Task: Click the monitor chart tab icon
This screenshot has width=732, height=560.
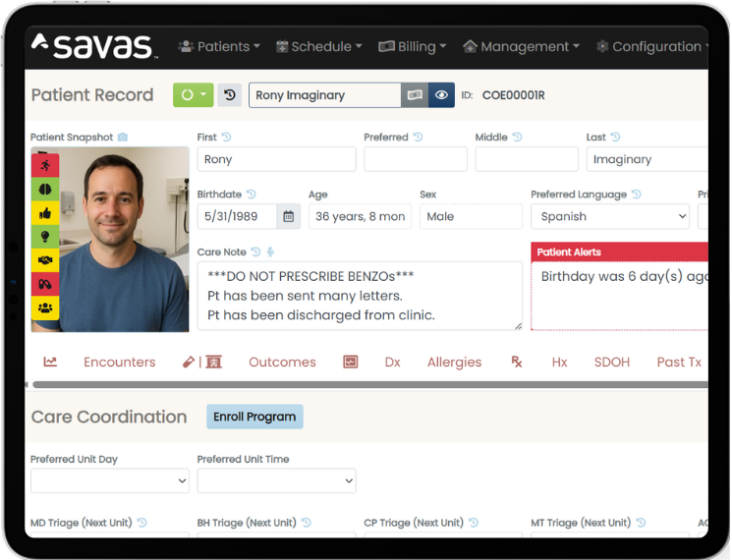Action: (x=351, y=362)
